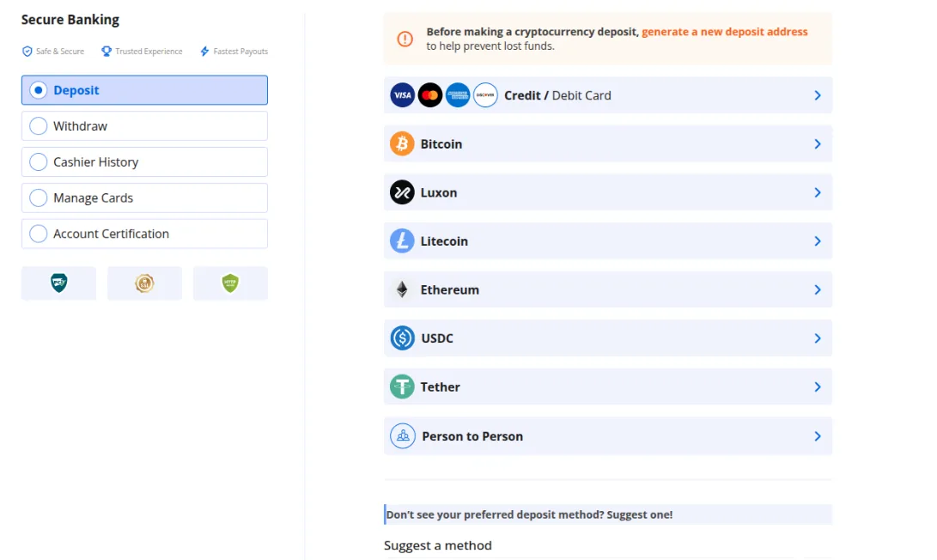The height and width of the screenshot is (560, 937).
Task: Click the black Luxon icon
Action: pos(402,192)
